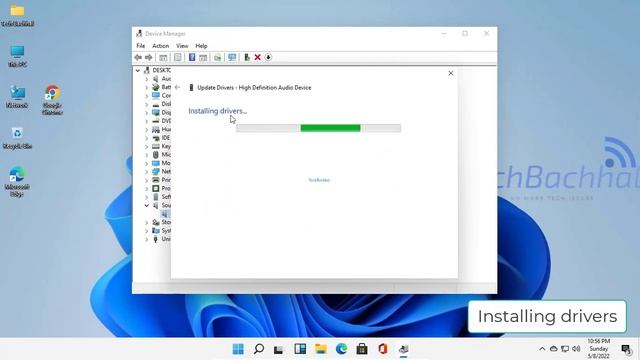640x360 pixels.
Task: Click the network tray icon
Action: (x=565, y=349)
